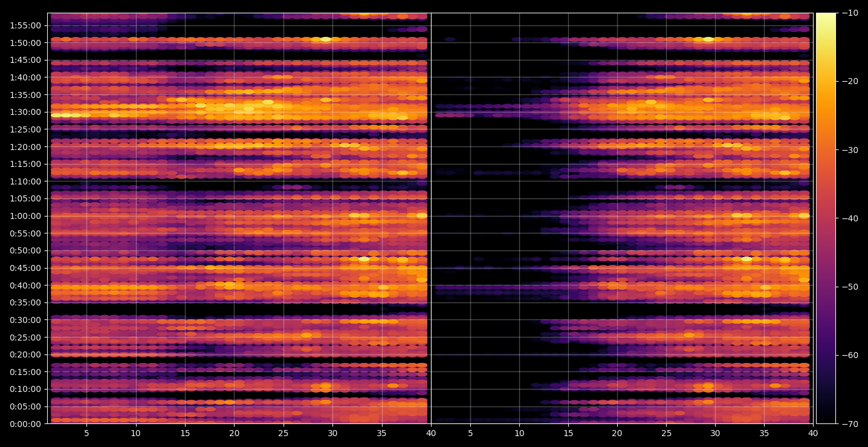
Task: Click x-axis tick 25 under right heatmap
Action: pos(666,433)
